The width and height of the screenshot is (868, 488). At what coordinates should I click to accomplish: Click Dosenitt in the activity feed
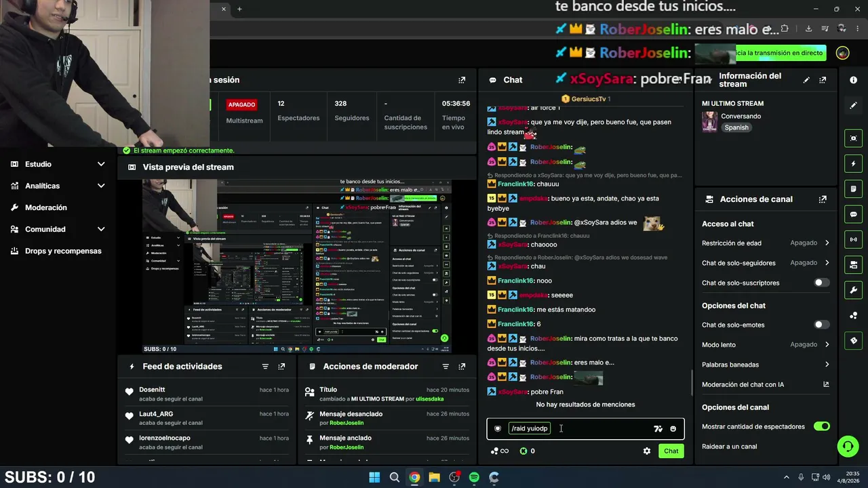(152, 390)
